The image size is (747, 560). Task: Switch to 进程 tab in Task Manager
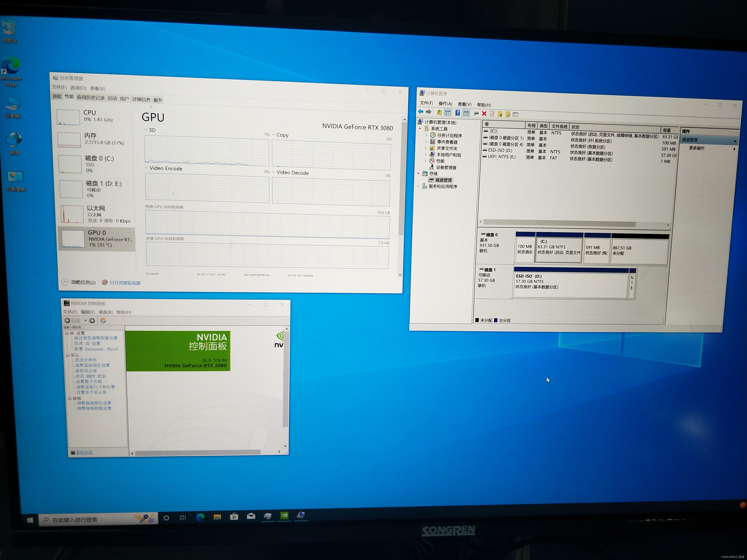tap(57, 97)
